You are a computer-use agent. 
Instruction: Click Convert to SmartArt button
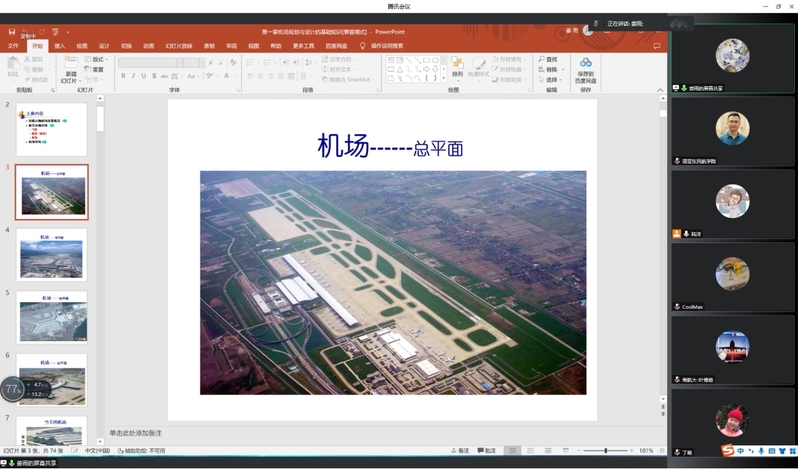click(350, 79)
